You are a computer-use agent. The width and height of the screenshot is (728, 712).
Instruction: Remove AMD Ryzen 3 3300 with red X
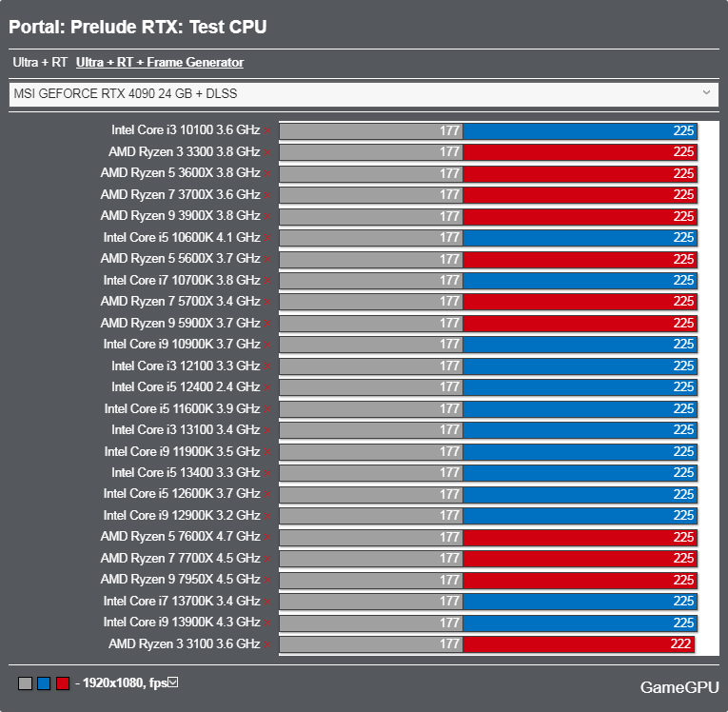point(267,152)
